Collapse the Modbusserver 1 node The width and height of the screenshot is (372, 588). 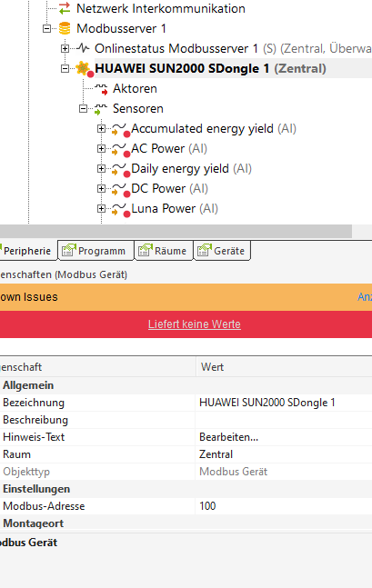46,28
